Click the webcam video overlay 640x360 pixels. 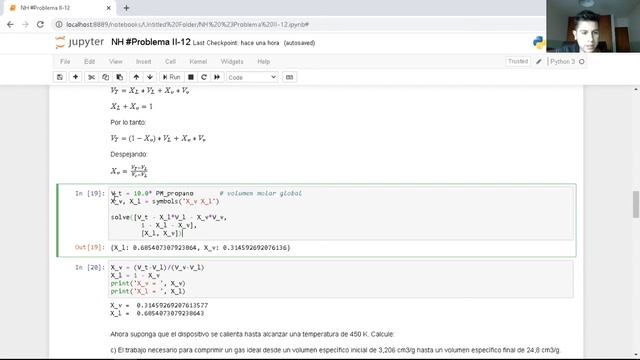point(593,26)
